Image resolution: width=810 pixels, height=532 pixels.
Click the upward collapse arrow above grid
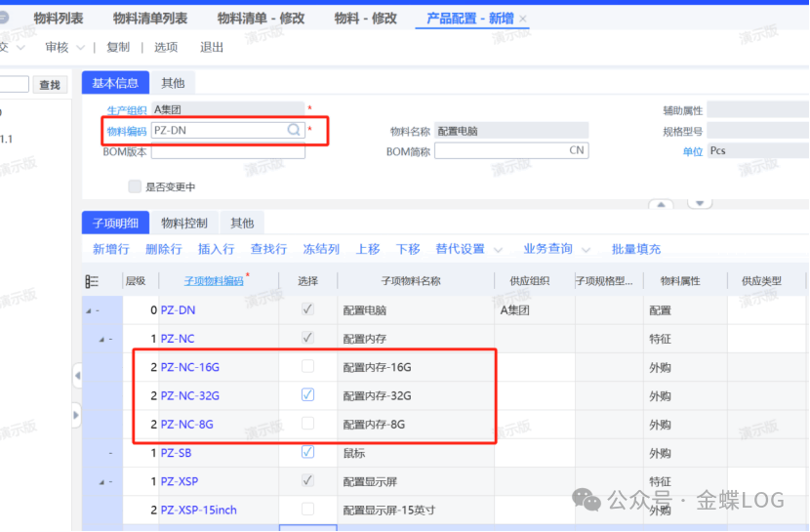coord(661,205)
